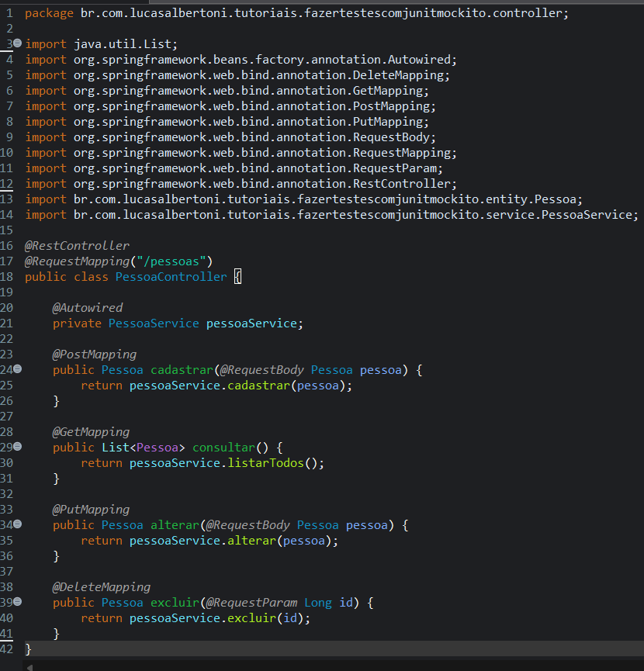Click the PessoaController class name

coord(171,277)
